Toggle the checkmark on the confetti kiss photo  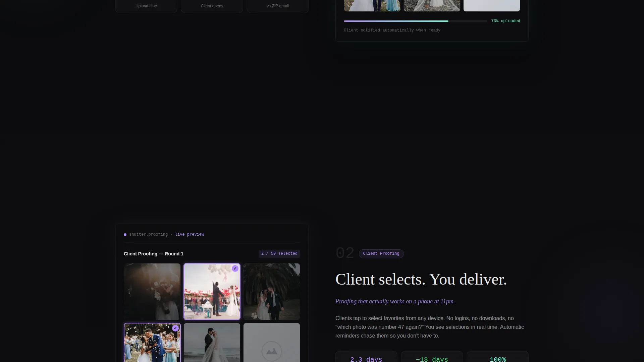click(175, 328)
